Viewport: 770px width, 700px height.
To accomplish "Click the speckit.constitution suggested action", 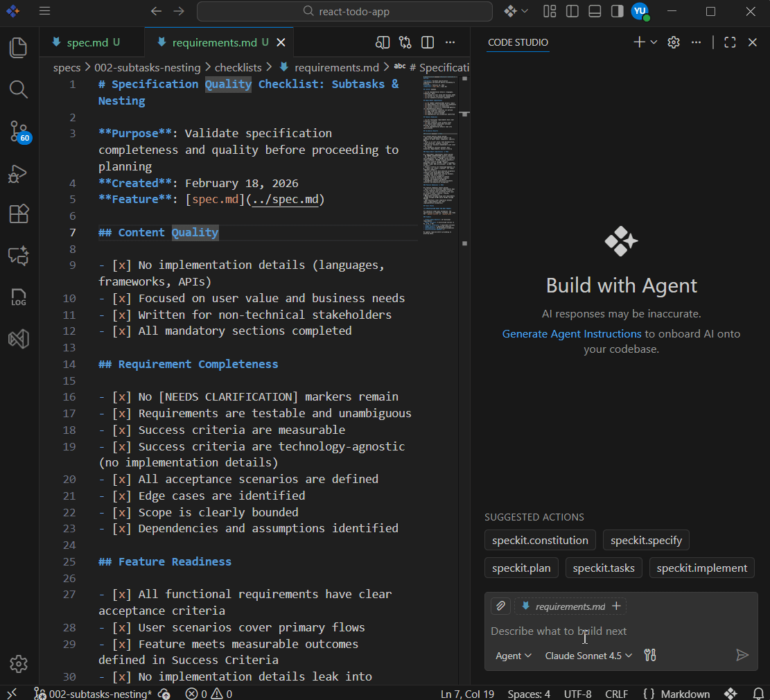I will (540, 541).
